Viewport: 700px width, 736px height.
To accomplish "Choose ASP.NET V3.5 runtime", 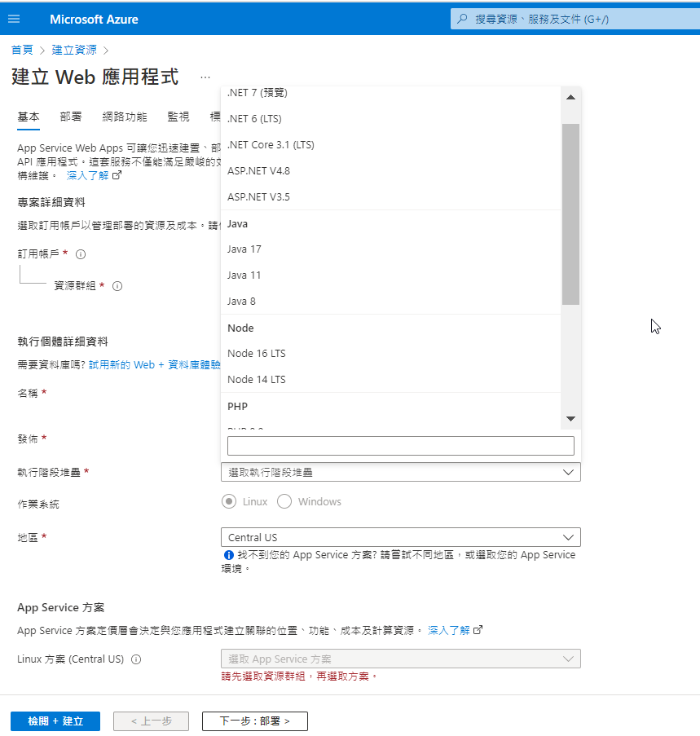I will [x=390, y=197].
